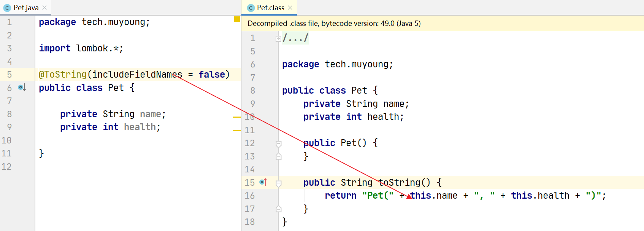
Task: Expand the folded /.../ comment block
Action: click(x=278, y=38)
